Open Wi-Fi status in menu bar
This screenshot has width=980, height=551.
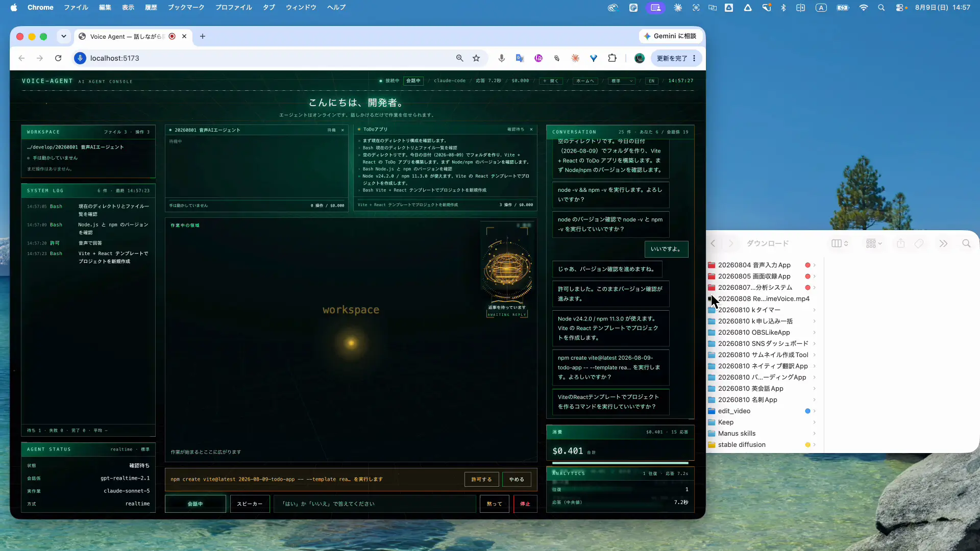[x=864, y=7]
